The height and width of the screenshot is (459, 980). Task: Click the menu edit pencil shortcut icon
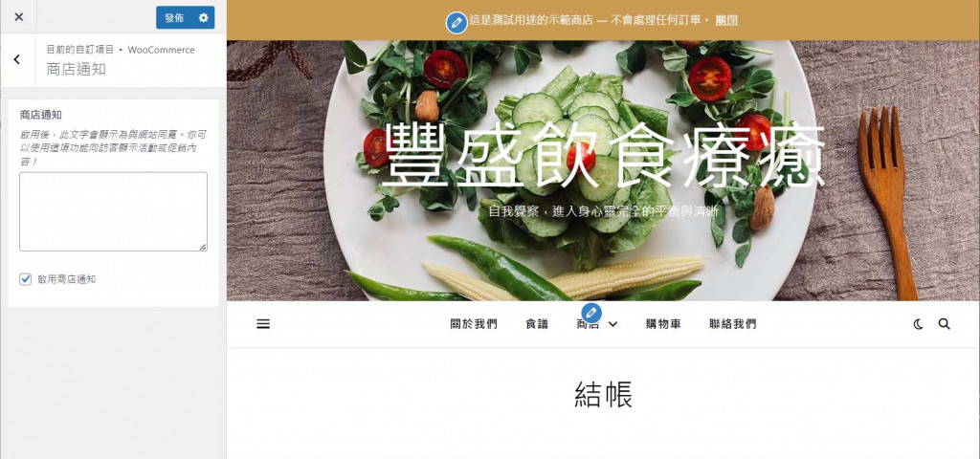pos(591,313)
